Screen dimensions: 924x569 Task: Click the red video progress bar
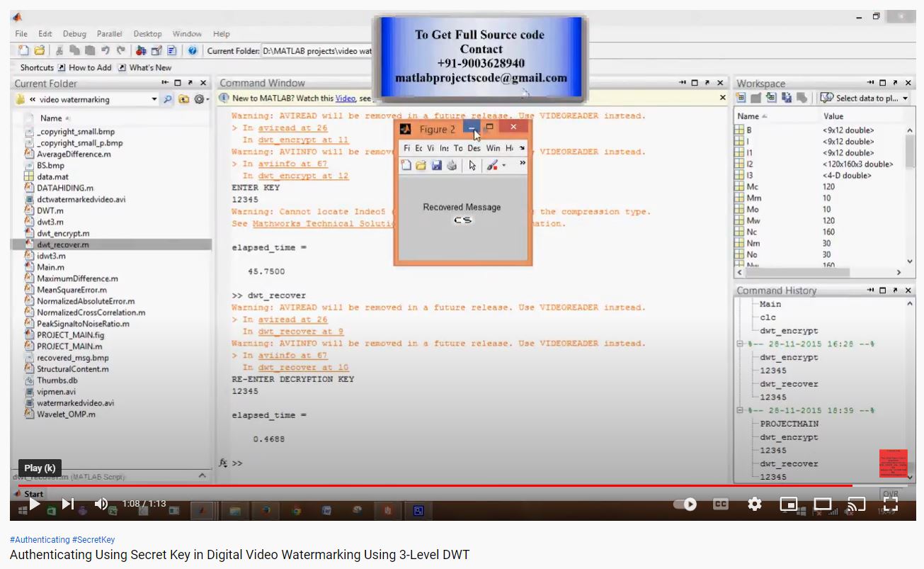425,485
